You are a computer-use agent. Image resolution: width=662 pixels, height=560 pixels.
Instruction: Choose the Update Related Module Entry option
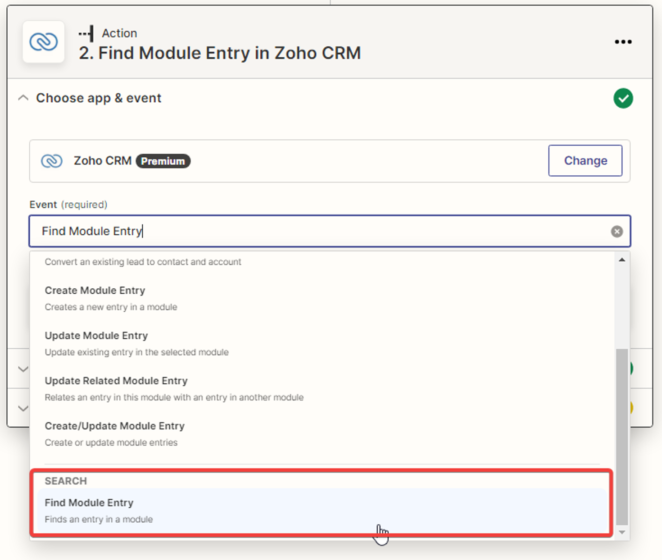pos(323,389)
